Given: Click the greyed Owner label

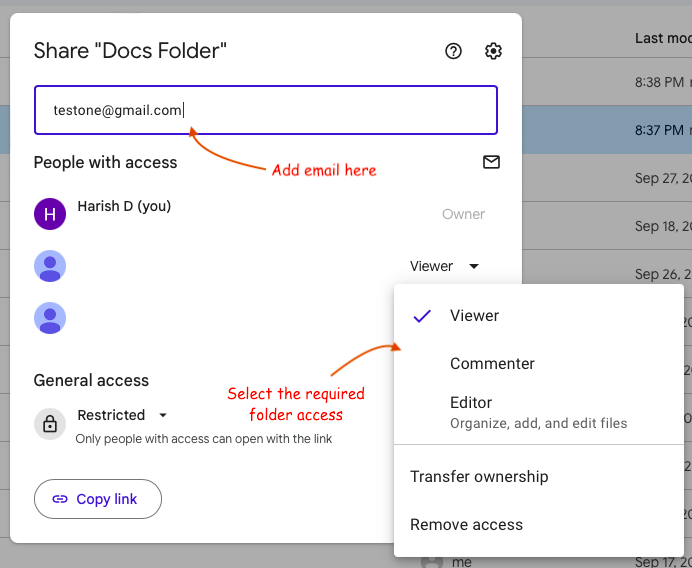Looking at the screenshot, I should pyautogui.click(x=463, y=214).
